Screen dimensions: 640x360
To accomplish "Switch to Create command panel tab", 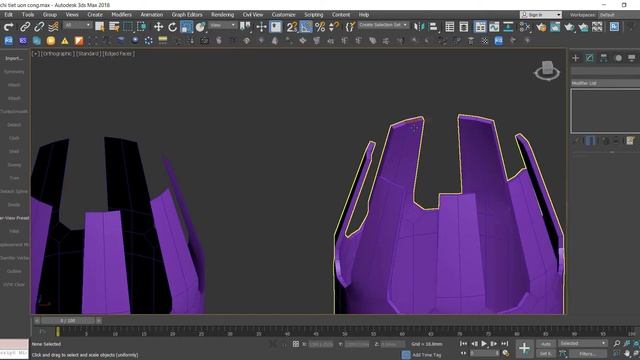I will click(x=576, y=58).
